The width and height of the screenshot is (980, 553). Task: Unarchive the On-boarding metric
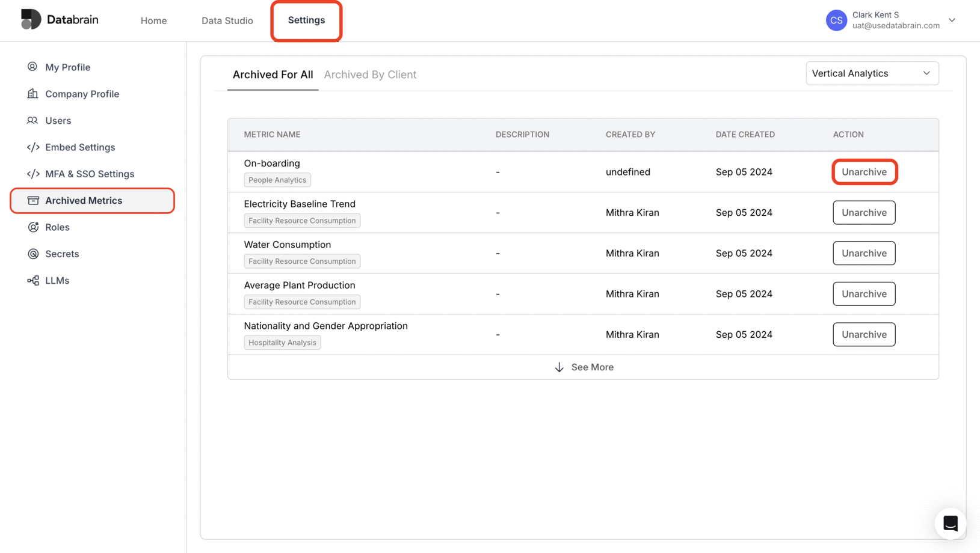pos(864,172)
